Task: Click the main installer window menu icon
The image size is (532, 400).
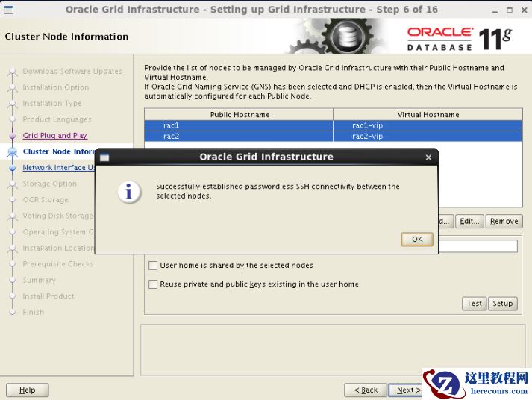Action: [x=8, y=10]
